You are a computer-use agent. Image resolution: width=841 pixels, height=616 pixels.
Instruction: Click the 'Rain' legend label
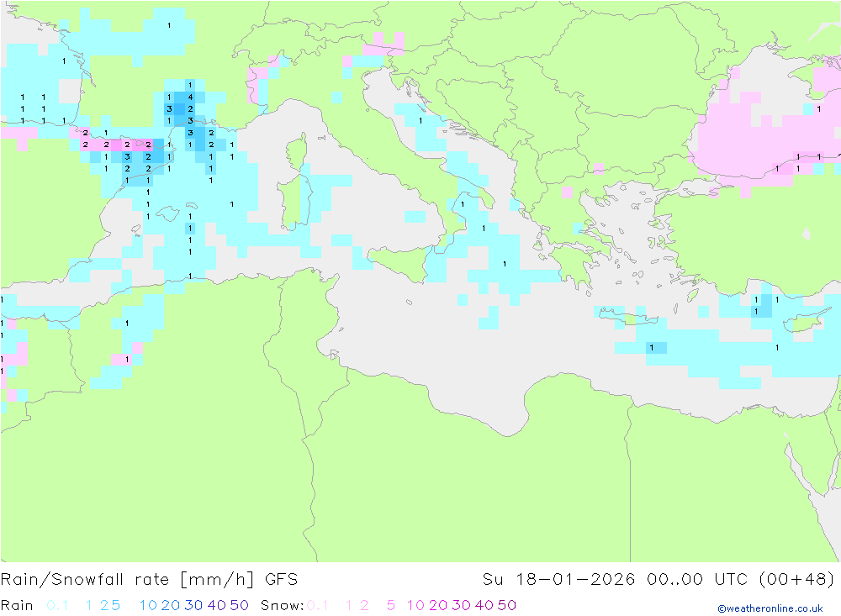coord(17,605)
